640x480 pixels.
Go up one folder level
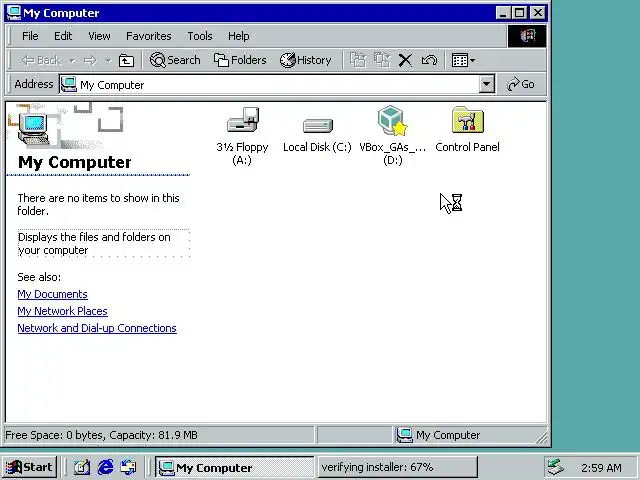(x=126, y=60)
